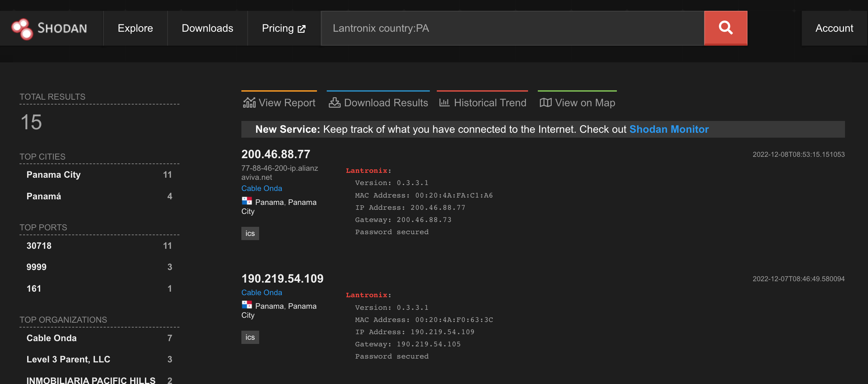The height and width of the screenshot is (384, 868).
Task: Click the ics tag on first result
Action: click(x=250, y=233)
